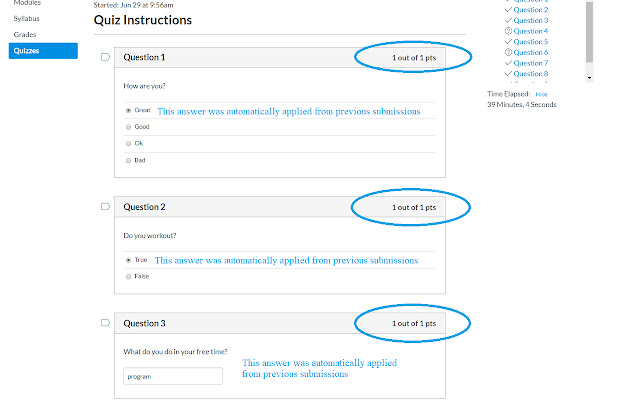This screenshot has height=400, width=640.
Task: Select the "Good" answer option
Action: click(x=128, y=127)
